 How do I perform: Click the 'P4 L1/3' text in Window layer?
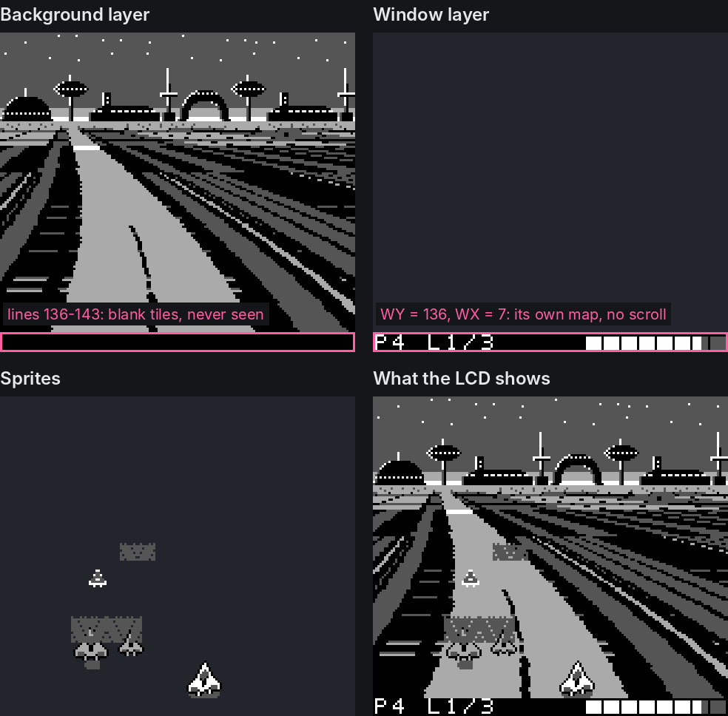click(x=434, y=342)
